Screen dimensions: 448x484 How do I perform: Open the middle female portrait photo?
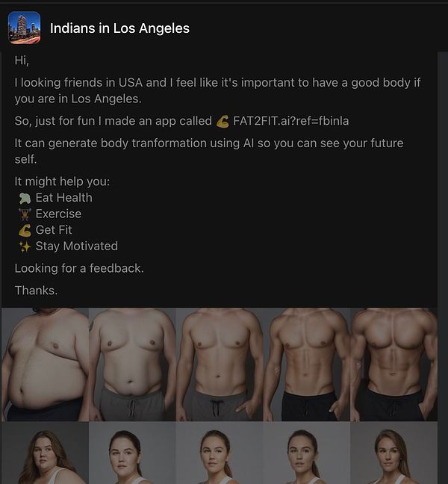(x=220, y=453)
